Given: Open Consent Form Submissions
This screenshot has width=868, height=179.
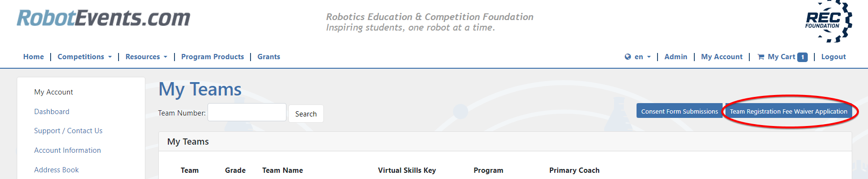Looking at the screenshot, I should click(680, 111).
